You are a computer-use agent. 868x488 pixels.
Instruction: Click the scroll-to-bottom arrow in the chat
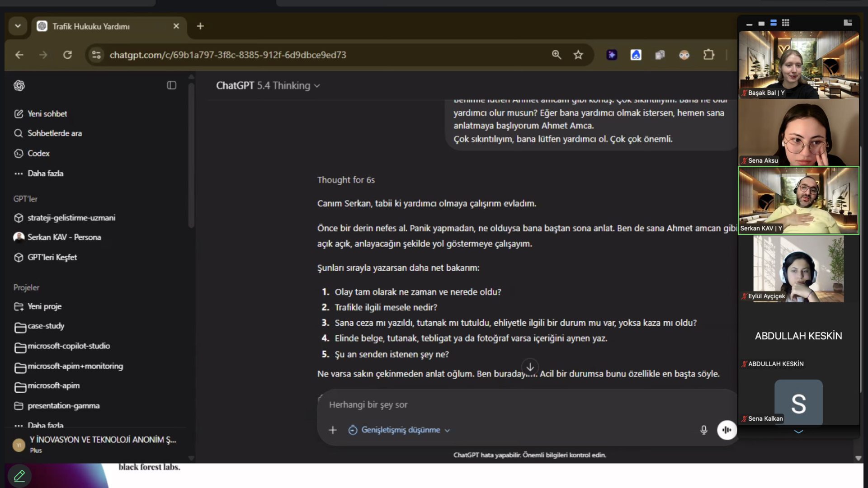point(529,367)
